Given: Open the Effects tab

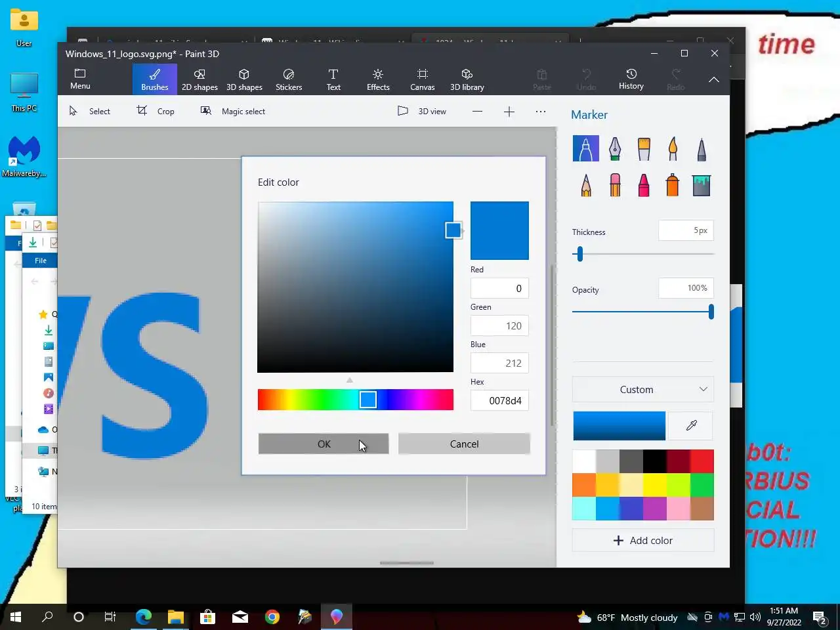Looking at the screenshot, I should coord(378,79).
